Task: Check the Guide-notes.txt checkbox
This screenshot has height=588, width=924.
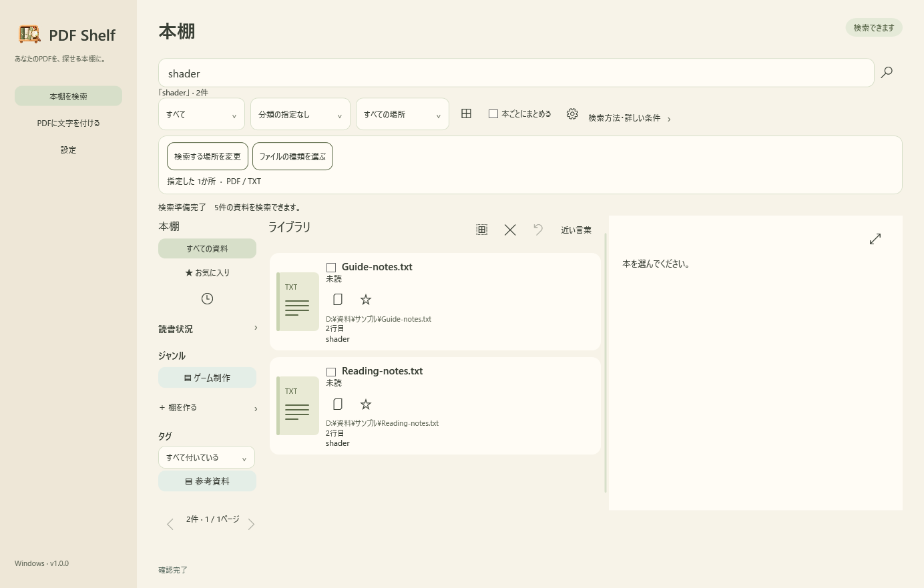Action: [331, 268]
